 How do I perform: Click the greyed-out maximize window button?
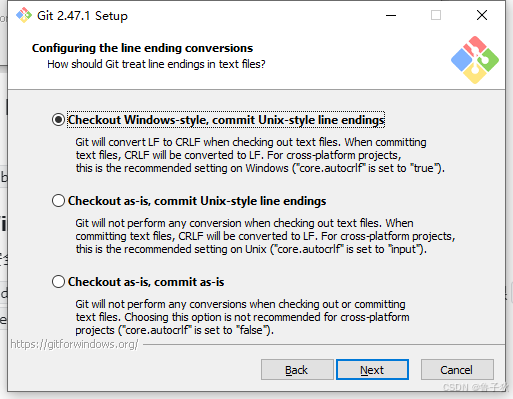436,15
